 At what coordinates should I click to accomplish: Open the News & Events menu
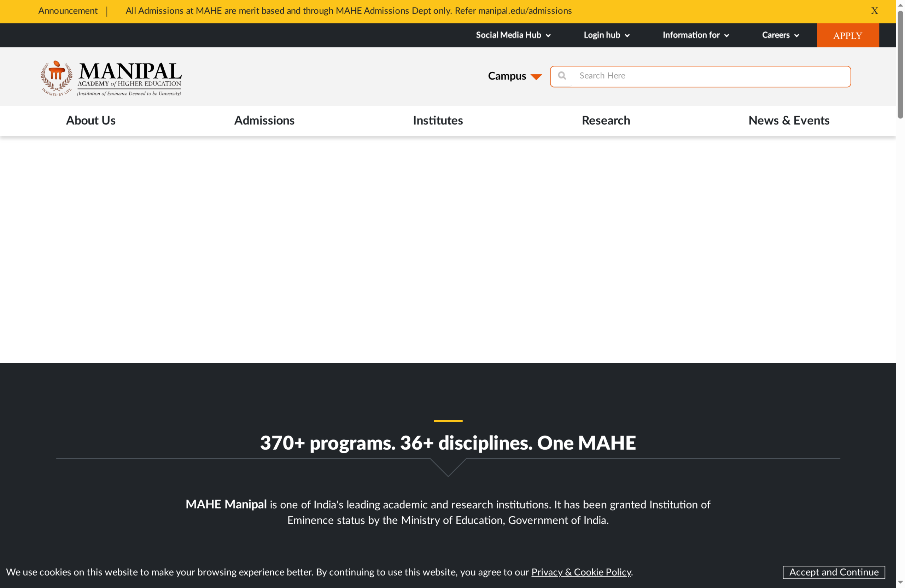tap(789, 121)
